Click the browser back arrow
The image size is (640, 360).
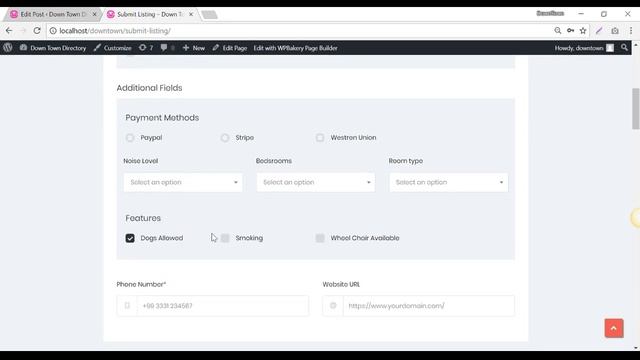pyautogui.click(x=9, y=31)
